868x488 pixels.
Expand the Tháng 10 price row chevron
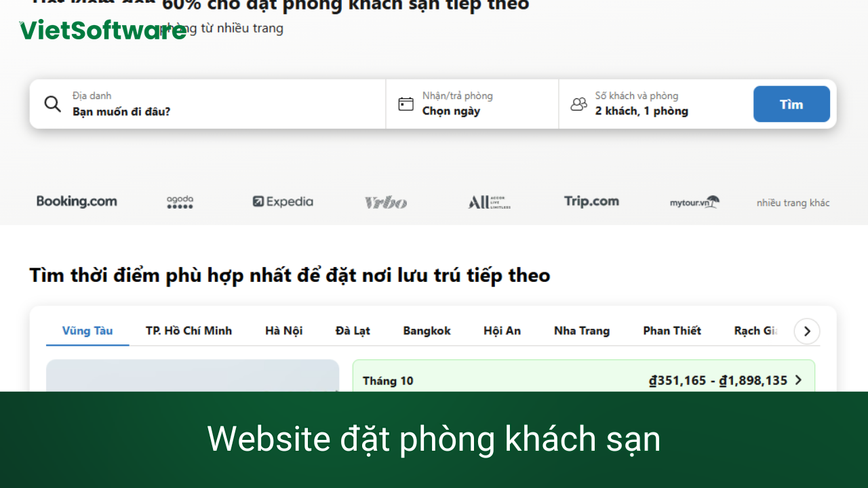pos(798,380)
